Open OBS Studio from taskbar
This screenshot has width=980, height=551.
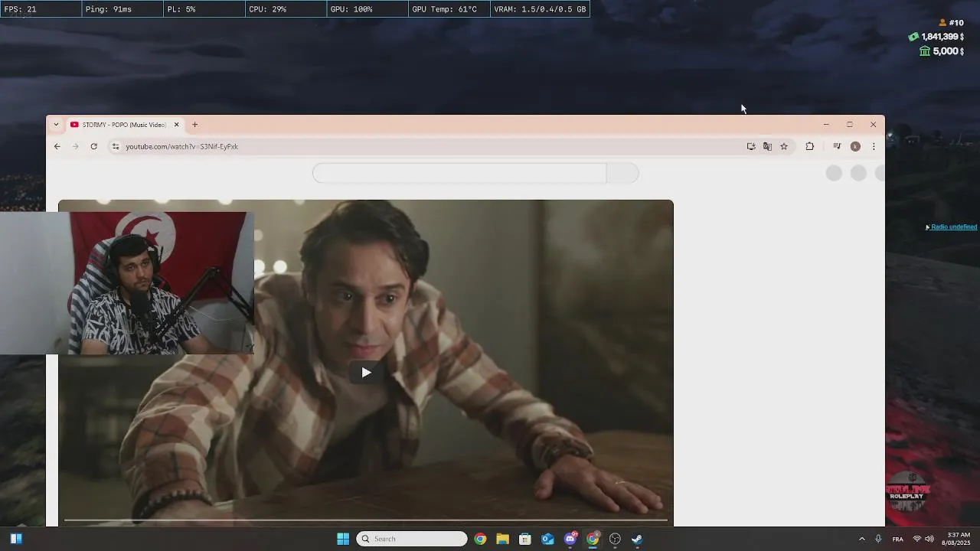tap(615, 539)
